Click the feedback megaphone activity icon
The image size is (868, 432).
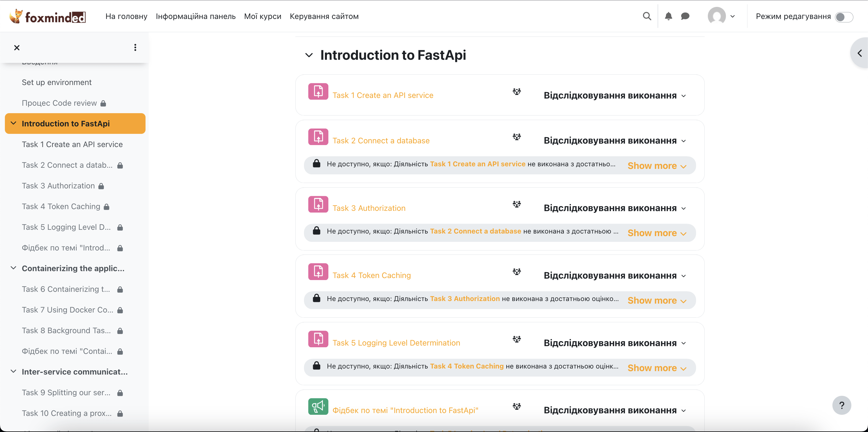coord(318,406)
